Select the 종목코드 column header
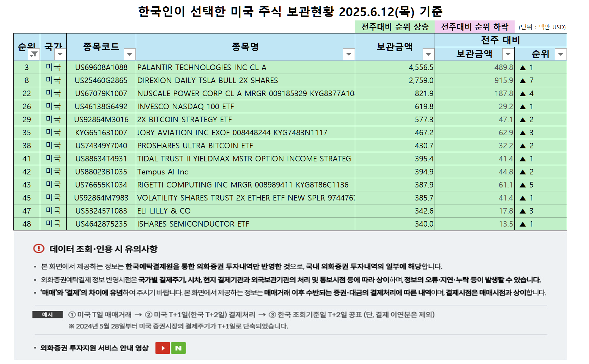 pyautogui.click(x=101, y=46)
